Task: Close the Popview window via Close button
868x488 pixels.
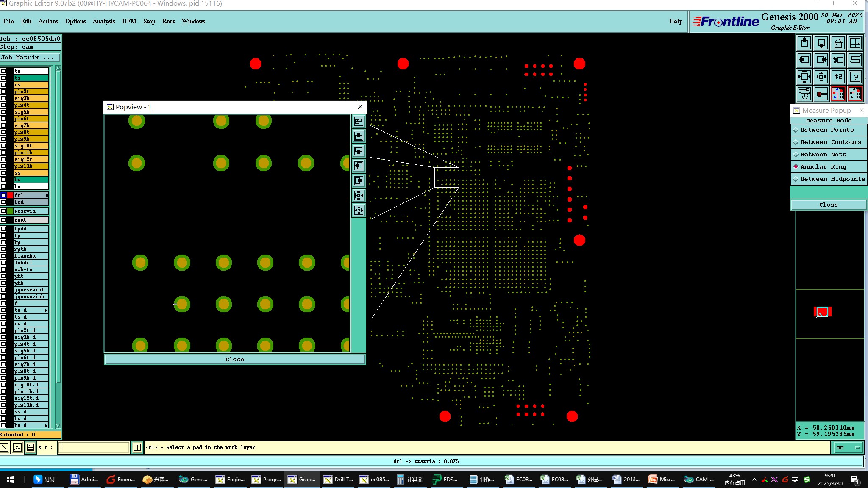Action: tap(235, 359)
